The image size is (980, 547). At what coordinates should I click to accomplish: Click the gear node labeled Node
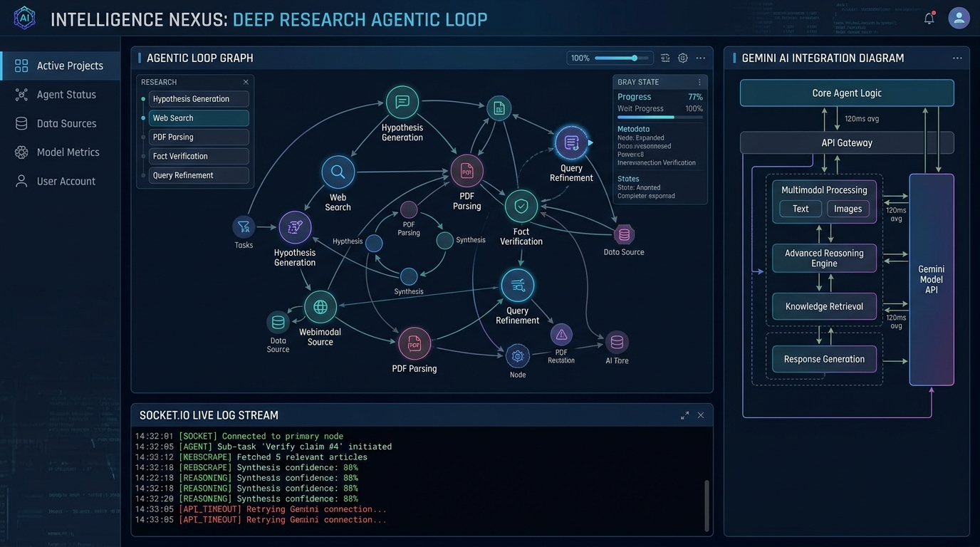518,356
